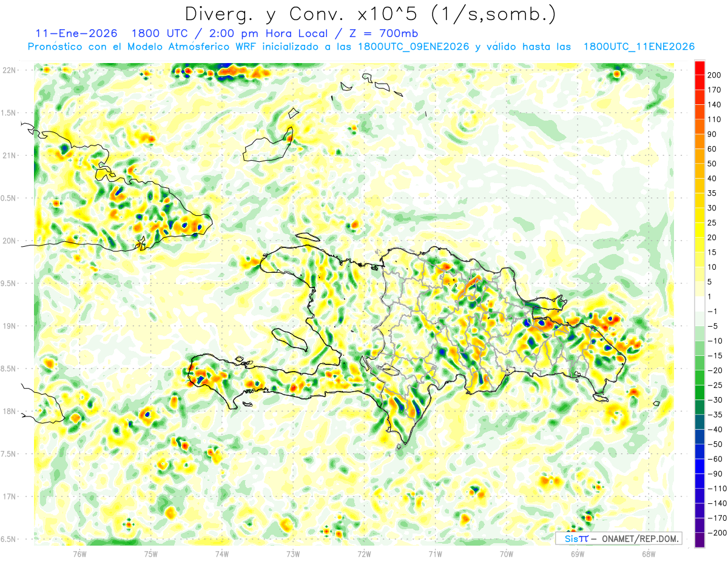Click the red colorbar swatch above 200
728x562 pixels.
(699, 68)
